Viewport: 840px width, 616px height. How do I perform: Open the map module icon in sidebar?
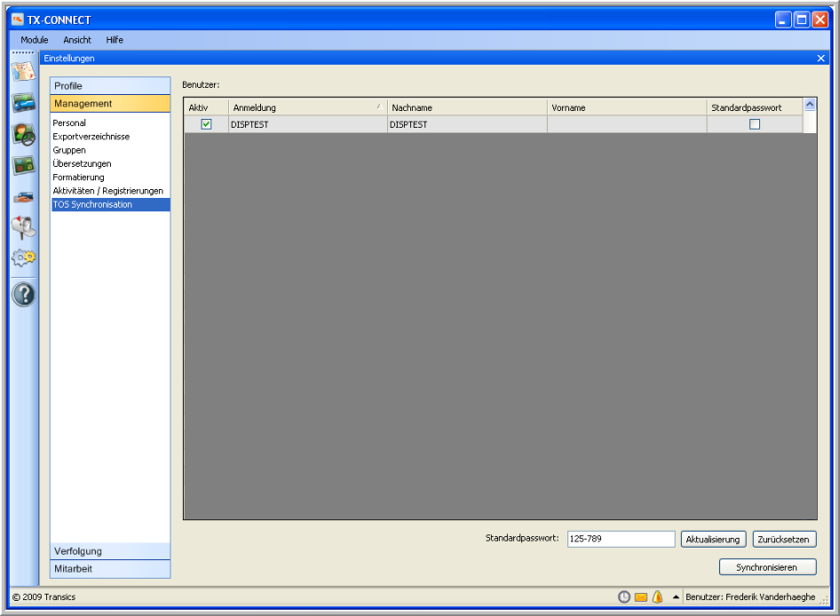tap(24, 71)
